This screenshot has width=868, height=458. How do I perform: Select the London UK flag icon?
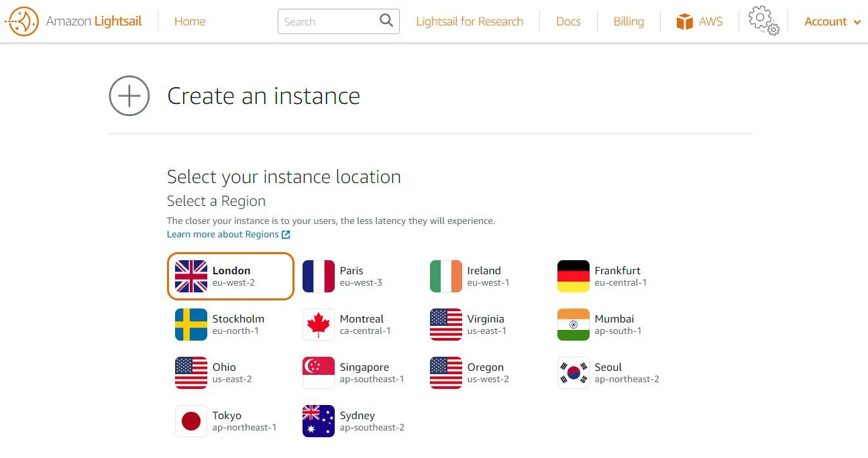coord(191,276)
